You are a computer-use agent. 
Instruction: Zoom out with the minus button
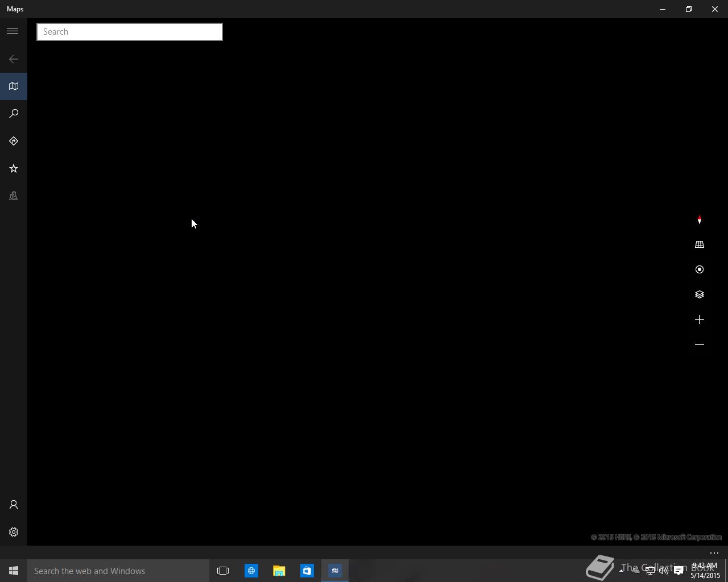(700, 344)
